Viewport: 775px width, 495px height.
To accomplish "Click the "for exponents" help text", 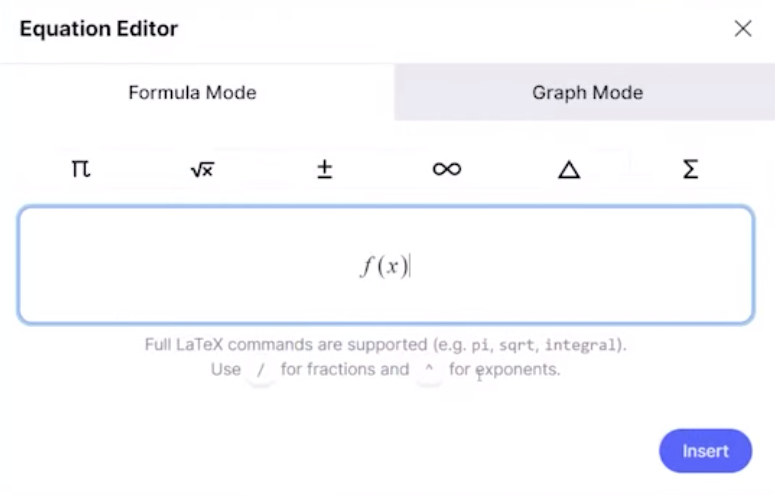I will click(x=504, y=370).
